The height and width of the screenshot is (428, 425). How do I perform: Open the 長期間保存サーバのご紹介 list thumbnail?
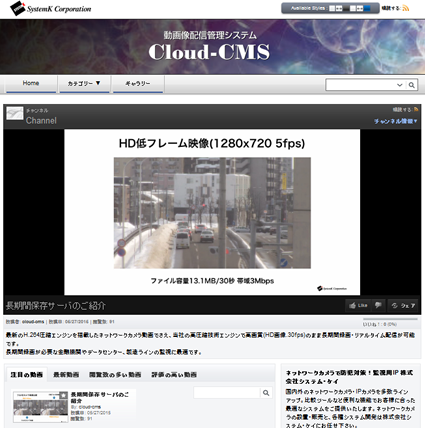pyautogui.click(x=40, y=407)
